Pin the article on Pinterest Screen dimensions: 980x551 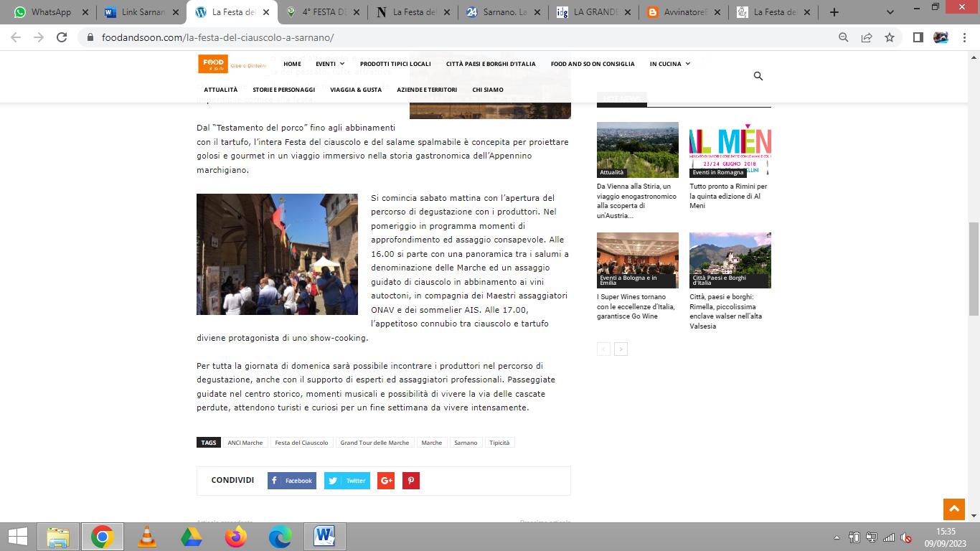coord(411,481)
